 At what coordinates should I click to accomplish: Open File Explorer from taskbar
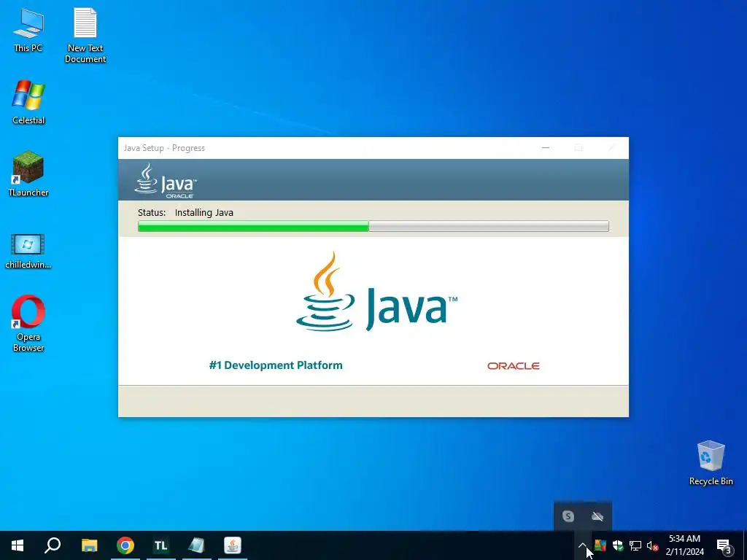[89, 545]
